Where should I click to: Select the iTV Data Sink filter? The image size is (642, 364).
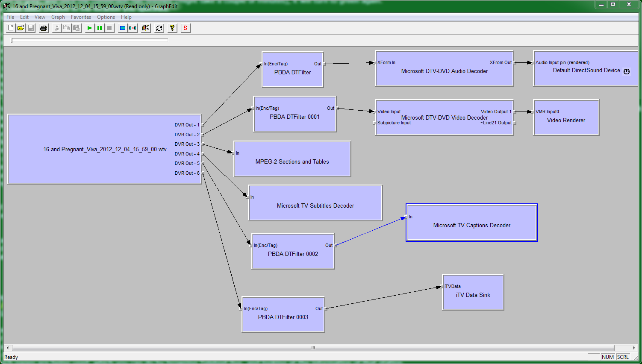473,292
